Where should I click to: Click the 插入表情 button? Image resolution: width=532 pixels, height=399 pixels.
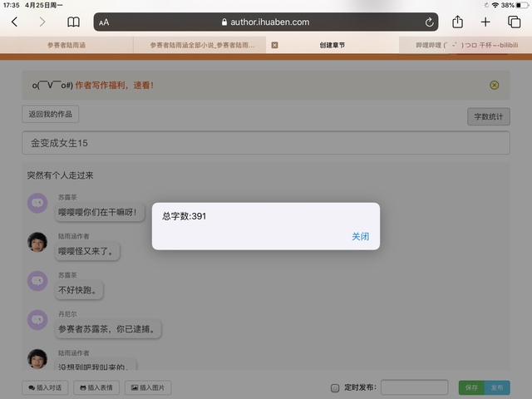click(x=97, y=387)
